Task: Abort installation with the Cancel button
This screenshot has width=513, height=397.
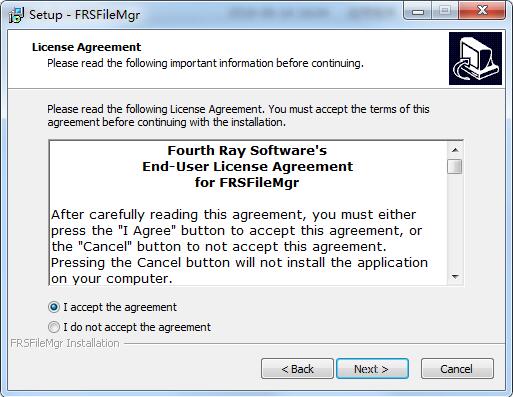Action: click(x=457, y=369)
